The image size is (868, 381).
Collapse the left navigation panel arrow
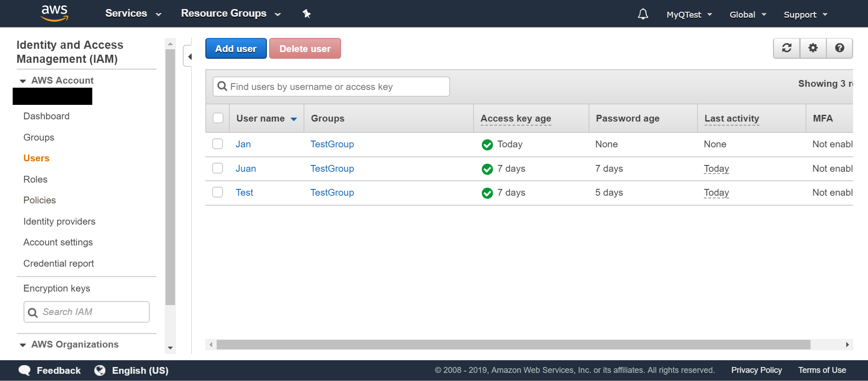tap(190, 57)
